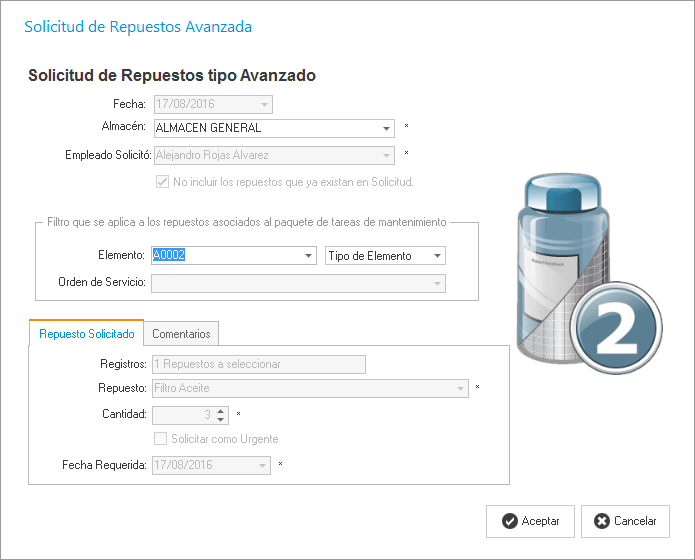Viewport: 695px width, 560px height.
Task: Open the Fecha Requerida date dropdown
Action: (x=262, y=466)
